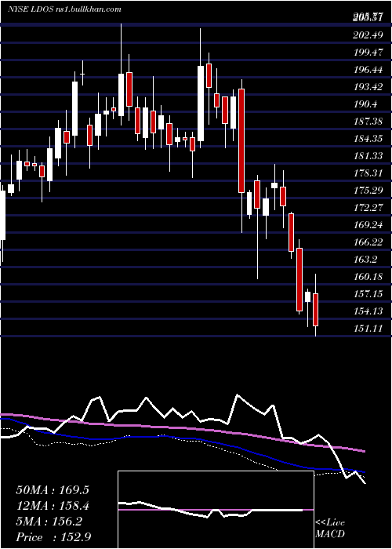Image resolution: width=392 pixels, height=549 pixels.
Task: Click the 12MA : 158.4 readout
Action: click(53, 506)
